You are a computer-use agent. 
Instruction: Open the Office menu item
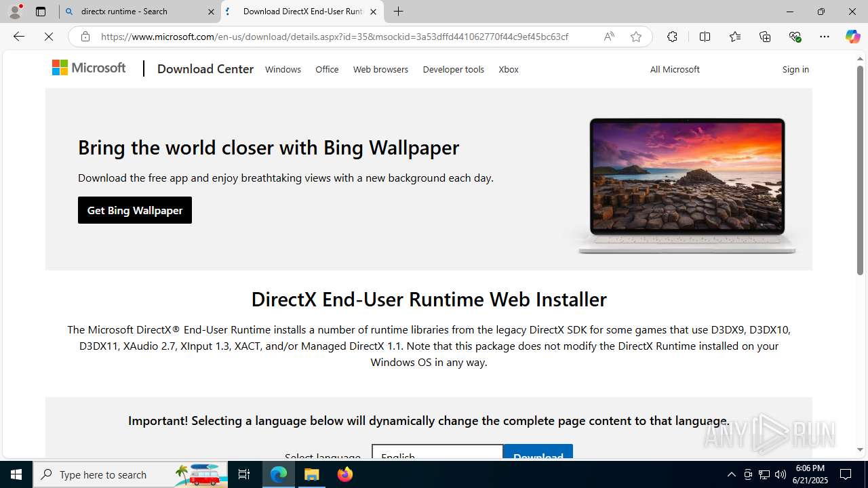tap(327, 69)
